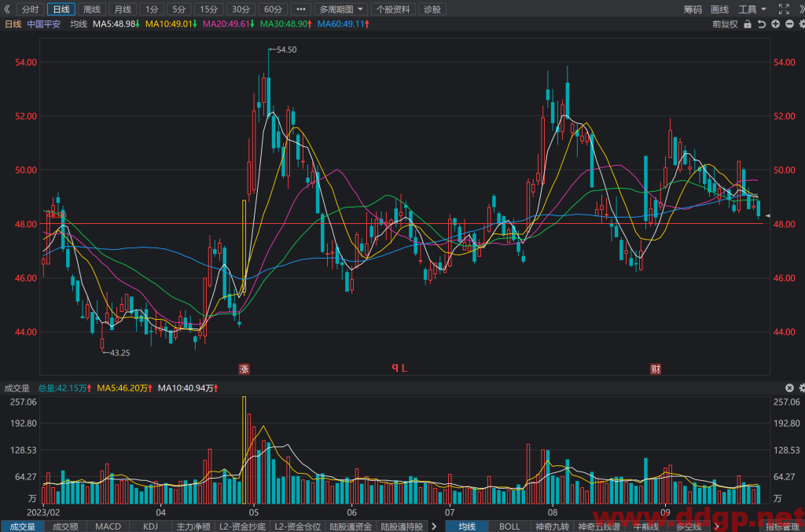Click the volume MA5:46.20万 label
Viewport: 805px width, 532px height.
[125, 388]
